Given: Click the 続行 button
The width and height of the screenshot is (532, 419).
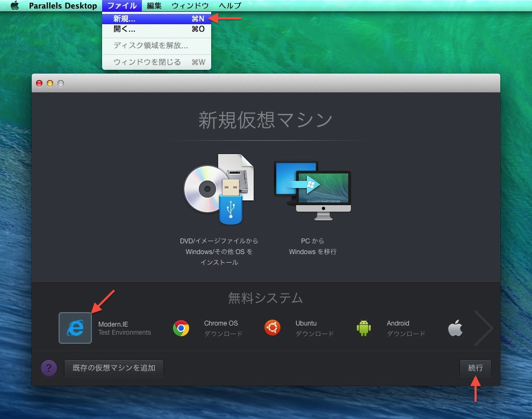Looking at the screenshot, I should (x=476, y=368).
